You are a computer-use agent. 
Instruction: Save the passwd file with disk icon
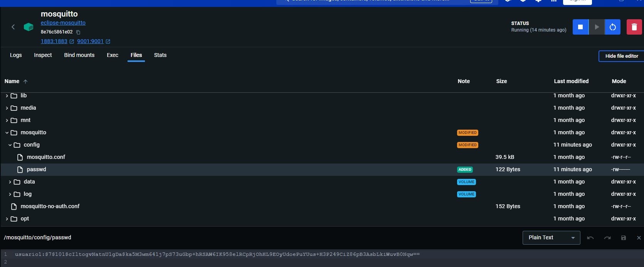624,238
